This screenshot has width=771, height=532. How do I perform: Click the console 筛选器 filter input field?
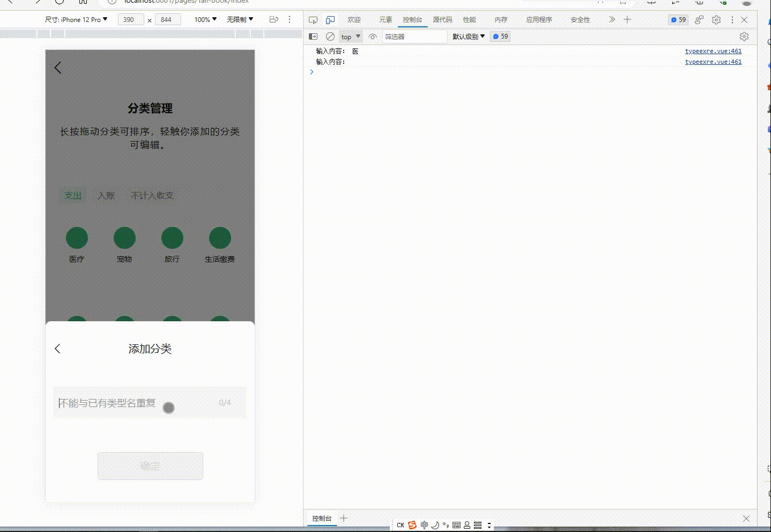click(x=414, y=36)
